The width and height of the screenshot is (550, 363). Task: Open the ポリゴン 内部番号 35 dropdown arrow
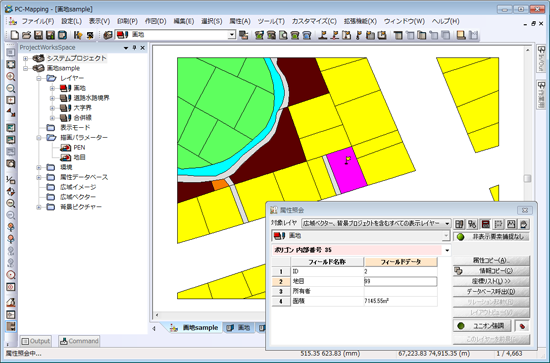click(447, 250)
